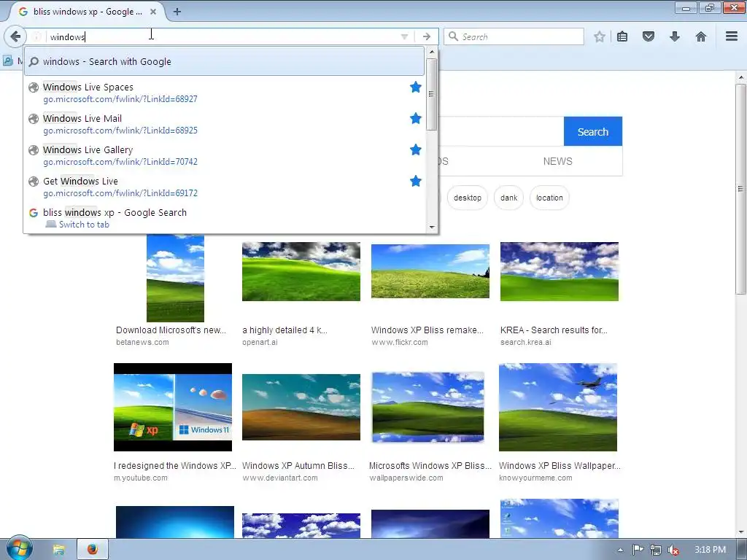Viewport: 747px width, 560px height.
Task: Switch to the NEWS results tab
Action: click(x=557, y=161)
